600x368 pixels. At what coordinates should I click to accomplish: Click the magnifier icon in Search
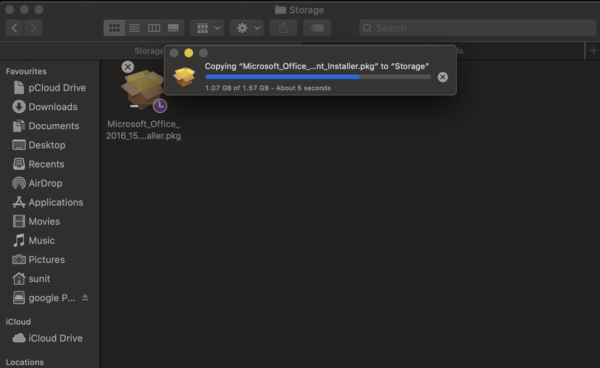(x=367, y=28)
